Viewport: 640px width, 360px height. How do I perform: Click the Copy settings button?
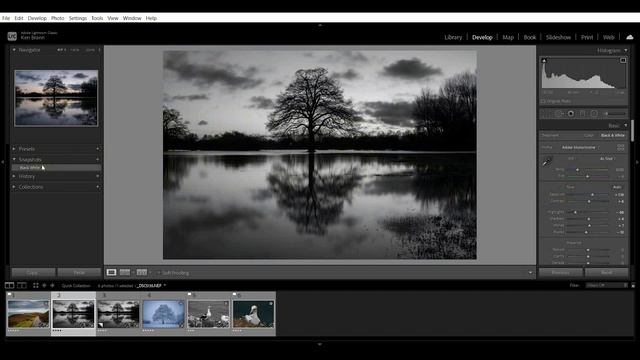(x=33, y=272)
